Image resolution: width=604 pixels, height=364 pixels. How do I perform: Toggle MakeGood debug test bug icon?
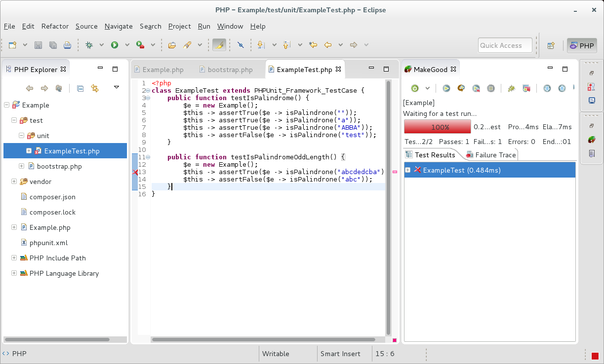click(511, 88)
